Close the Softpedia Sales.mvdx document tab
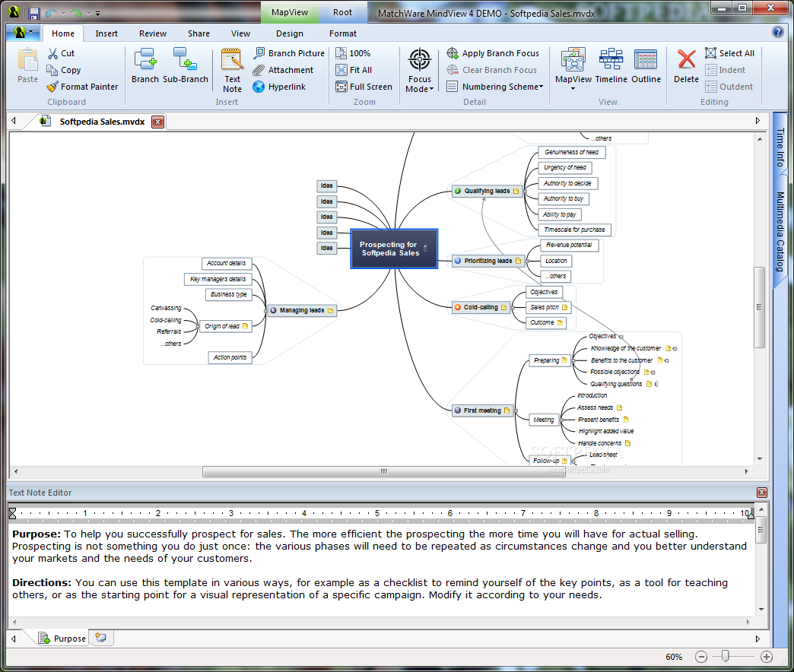794x672 pixels. pyautogui.click(x=158, y=122)
